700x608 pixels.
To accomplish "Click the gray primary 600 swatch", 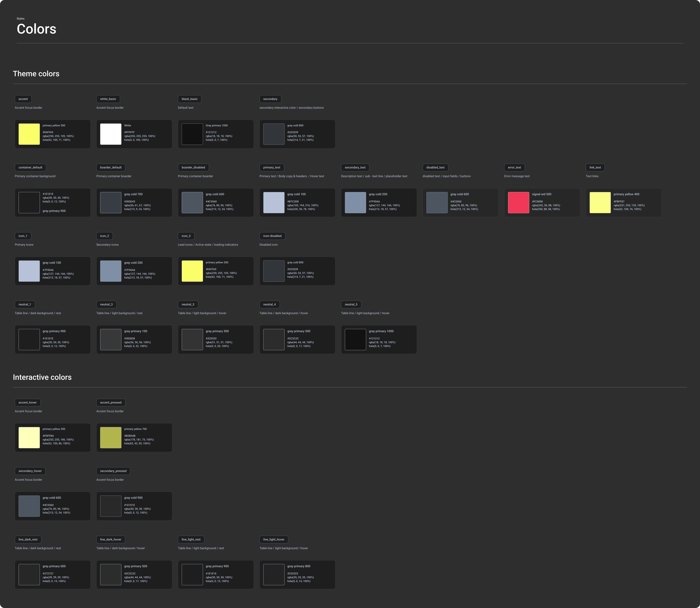I will (x=29, y=575).
